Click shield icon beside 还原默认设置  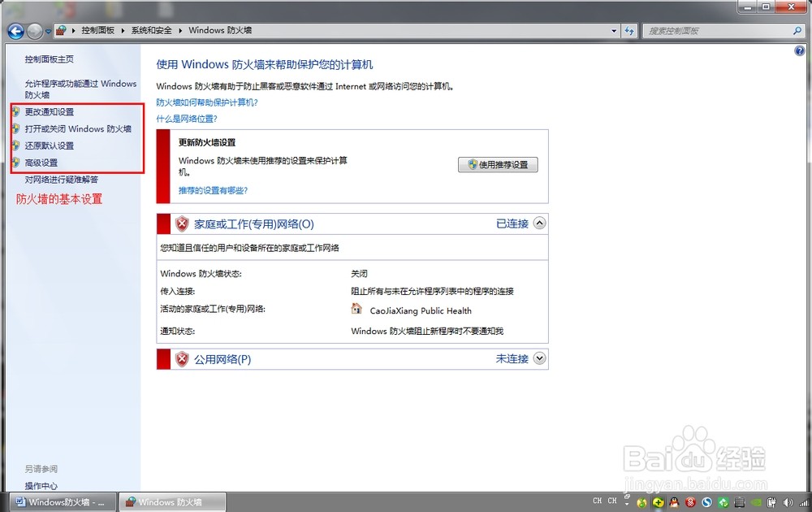(x=15, y=145)
